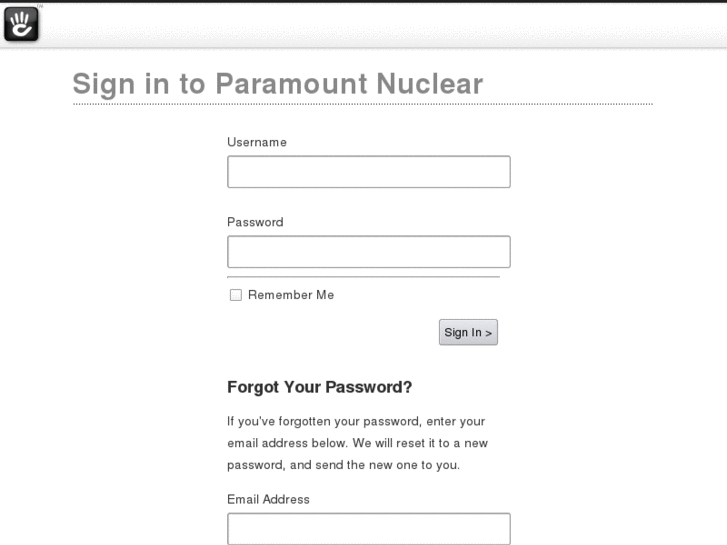Click the line "If you've forgotten your password"
The image size is (727, 545).
(x=355, y=421)
